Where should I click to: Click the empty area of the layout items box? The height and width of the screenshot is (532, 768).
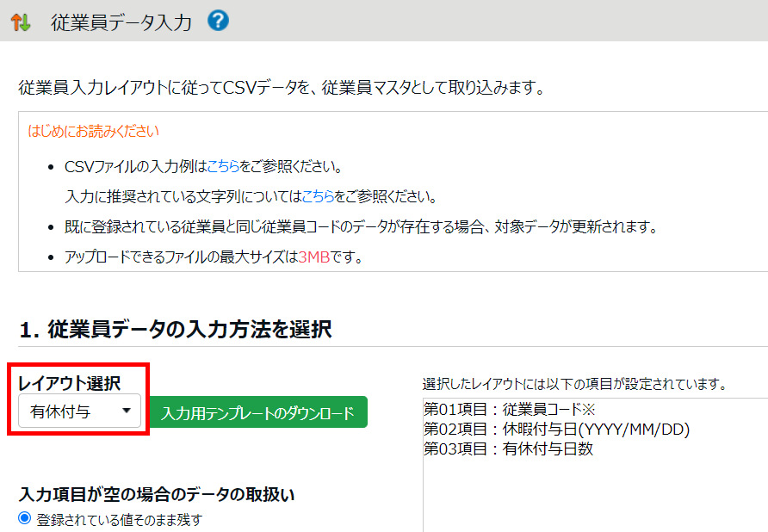coord(594,495)
